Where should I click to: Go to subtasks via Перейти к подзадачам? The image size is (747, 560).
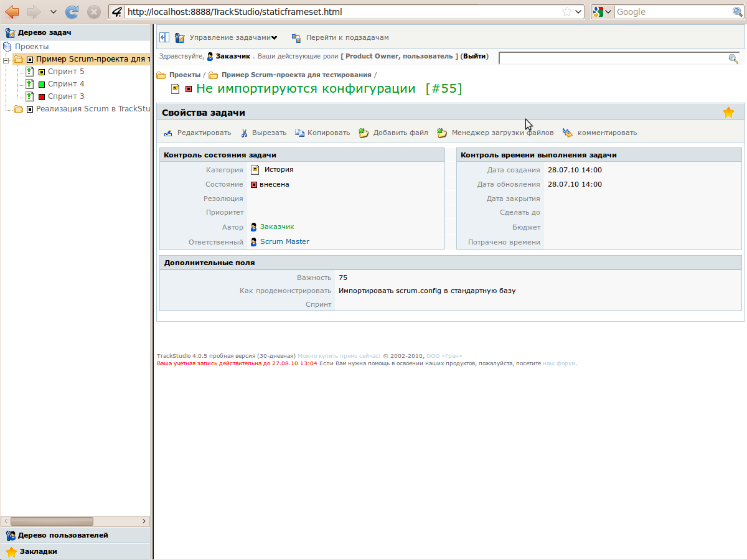point(347,38)
